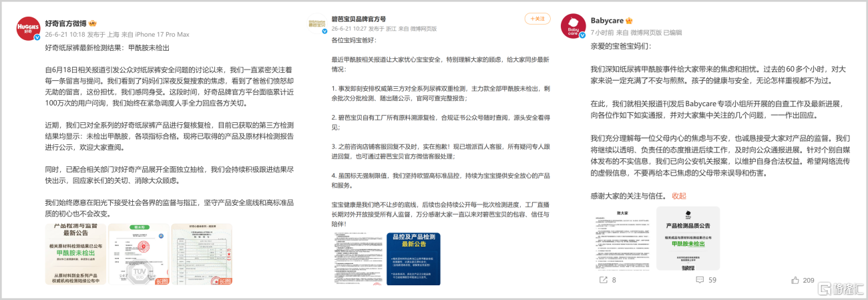Click point 4 beginning 虽国标无强制限值
Viewport: 868px width, 300px height.
point(441,180)
